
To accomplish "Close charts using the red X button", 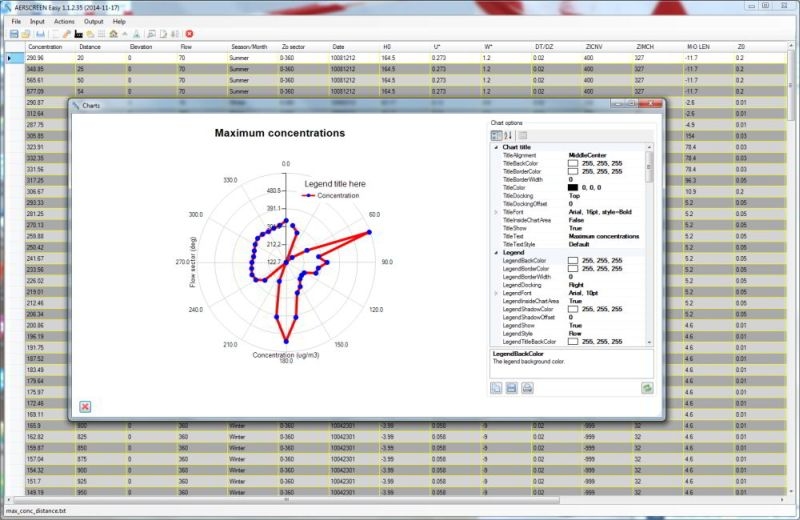I will click(85, 406).
